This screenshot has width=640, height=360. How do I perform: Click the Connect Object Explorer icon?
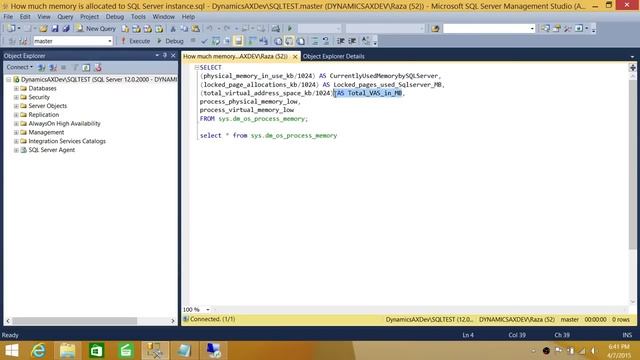(x=42, y=68)
